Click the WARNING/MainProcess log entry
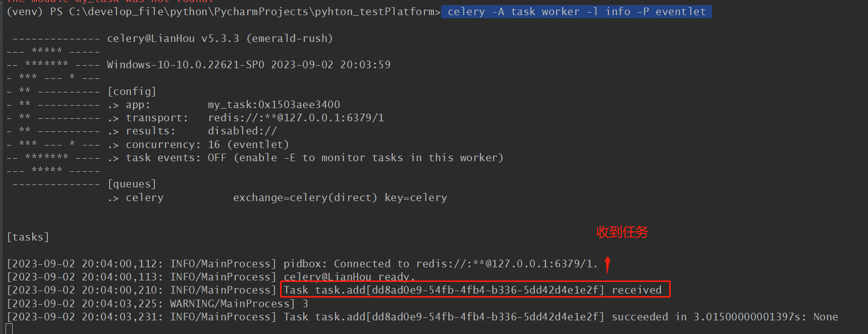Viewport: 868px width, 334px height. pyautogui.click(x=232, y=304)
